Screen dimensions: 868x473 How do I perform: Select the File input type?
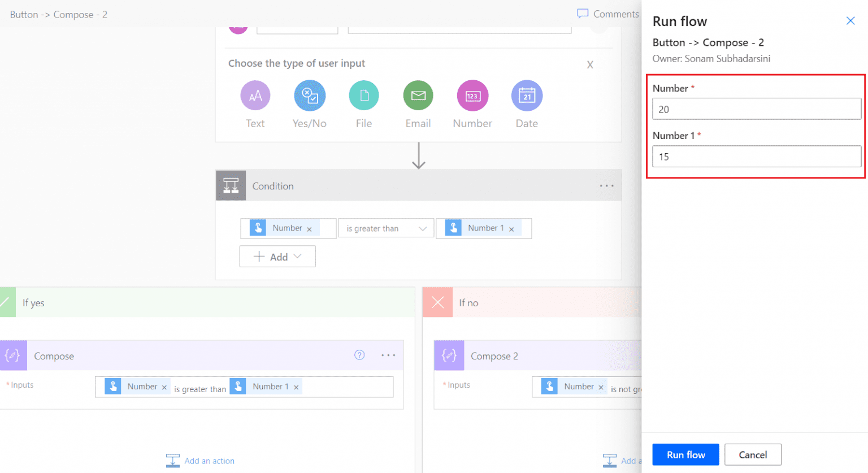[364, 95]
